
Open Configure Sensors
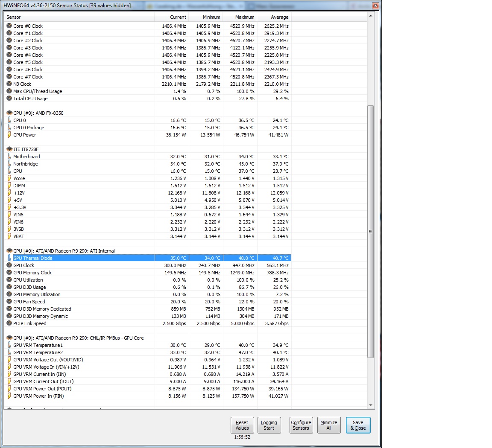(x=301, y=425)
